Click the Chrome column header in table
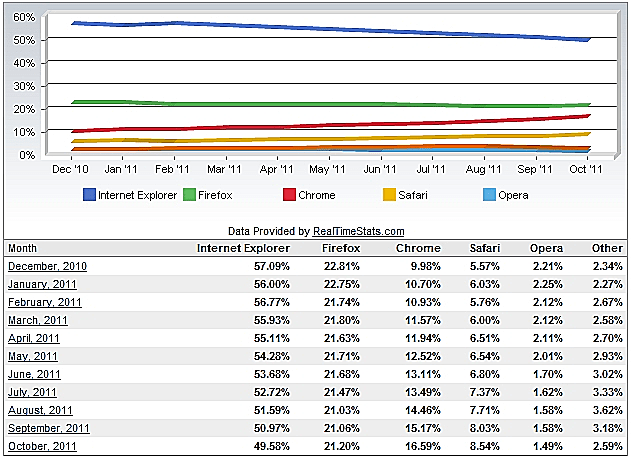This screenshot has width=631, height=458. (x=417, y=248)
